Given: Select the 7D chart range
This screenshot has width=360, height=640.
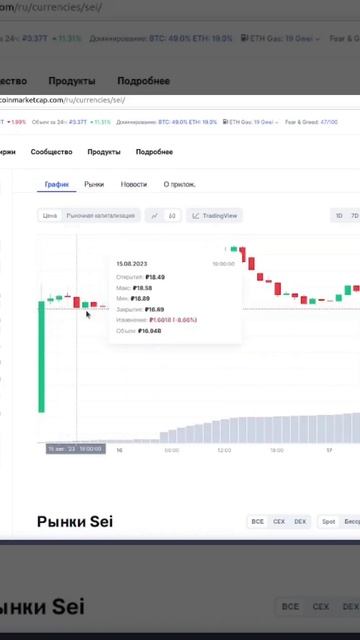Looking at the screenshot, I should [x=354, y=216].
